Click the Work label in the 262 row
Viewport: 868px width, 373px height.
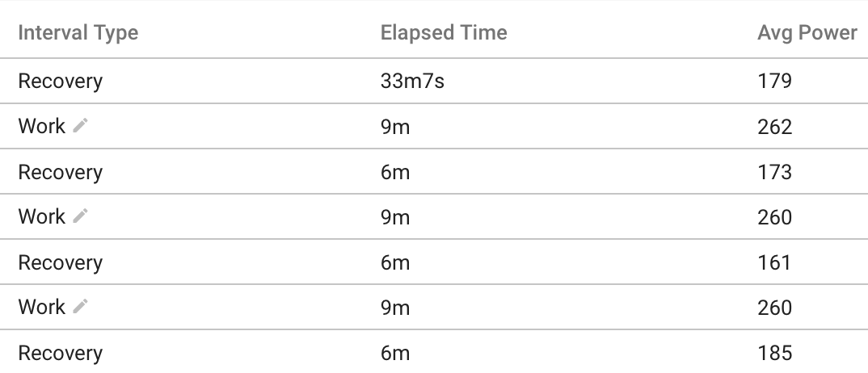(x=41, y=126)
